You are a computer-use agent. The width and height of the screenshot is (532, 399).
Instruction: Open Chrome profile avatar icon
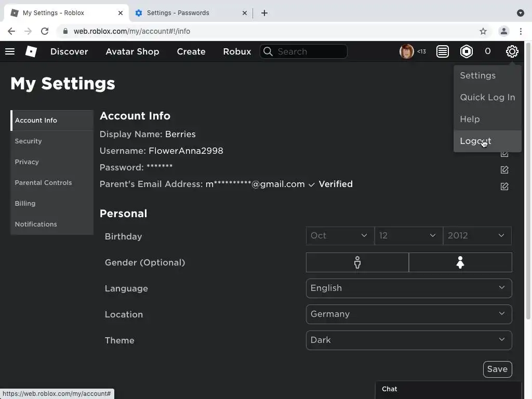504,31
